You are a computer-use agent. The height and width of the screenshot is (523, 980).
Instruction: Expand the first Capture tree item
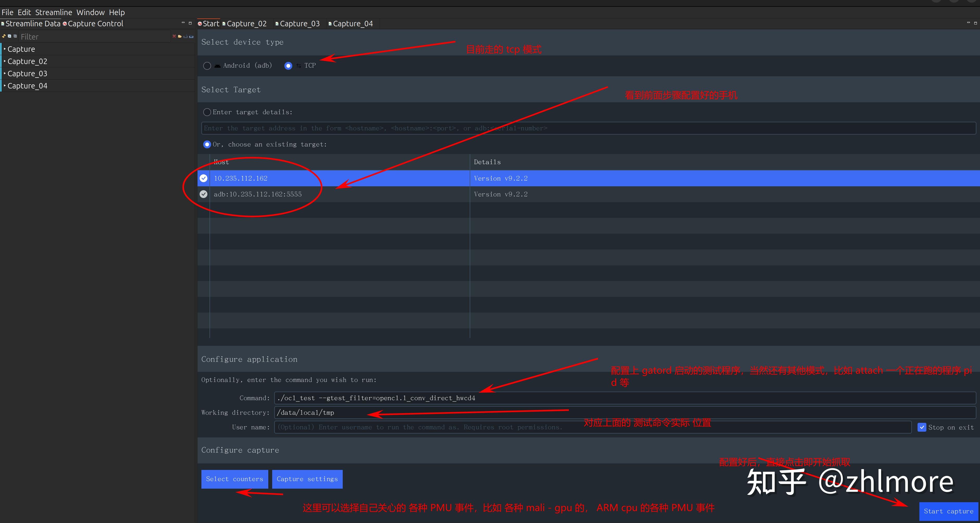pos(5,49)
